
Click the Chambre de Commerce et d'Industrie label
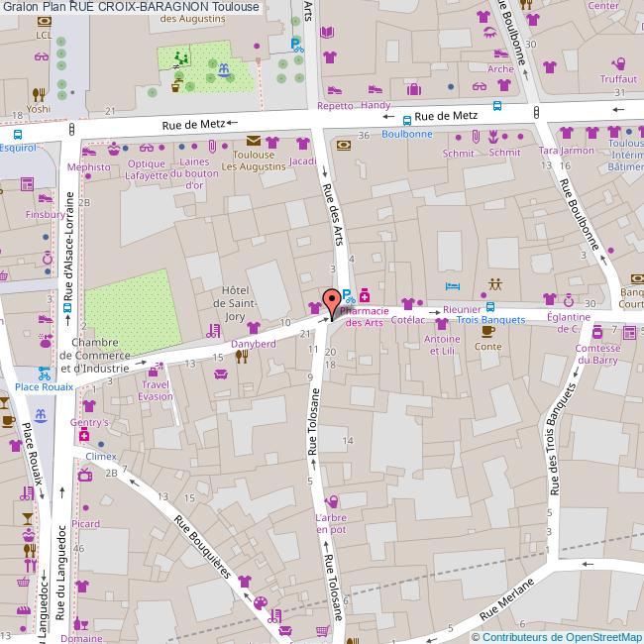[94, 356]
